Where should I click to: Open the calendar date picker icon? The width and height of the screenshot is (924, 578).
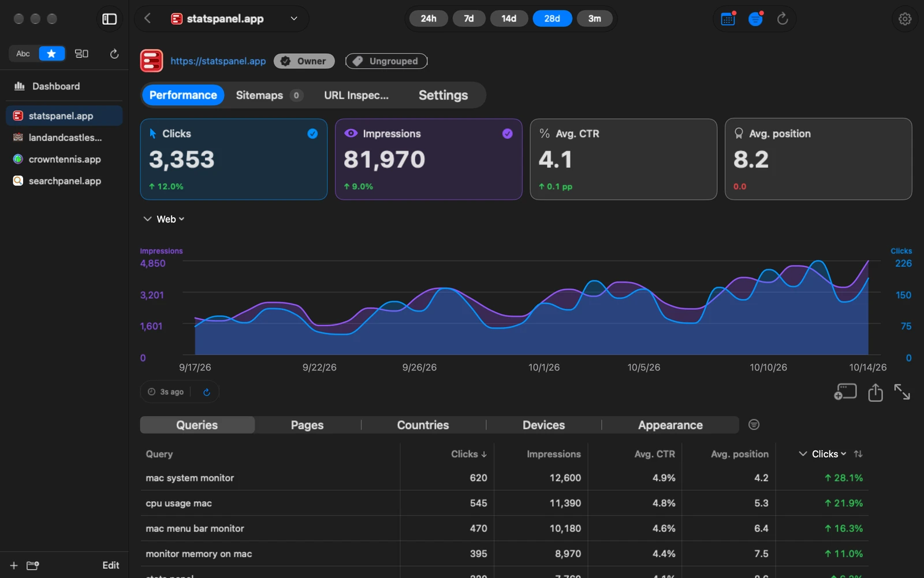click(728, 19)
